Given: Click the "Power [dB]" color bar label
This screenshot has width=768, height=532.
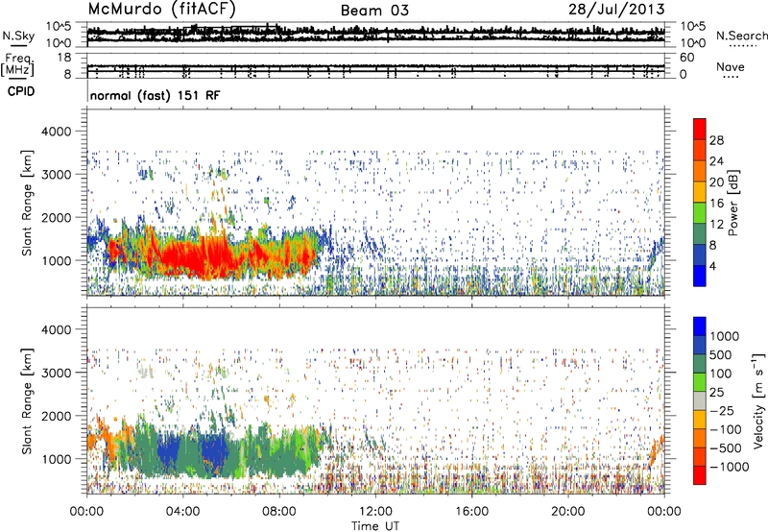Looking at the screenshot, I should [732, 203].
